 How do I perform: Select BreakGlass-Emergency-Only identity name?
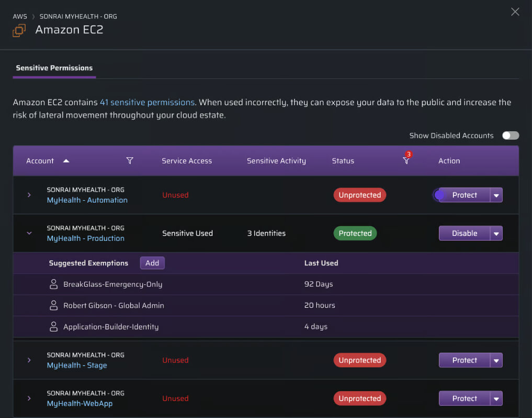(112, 284)
